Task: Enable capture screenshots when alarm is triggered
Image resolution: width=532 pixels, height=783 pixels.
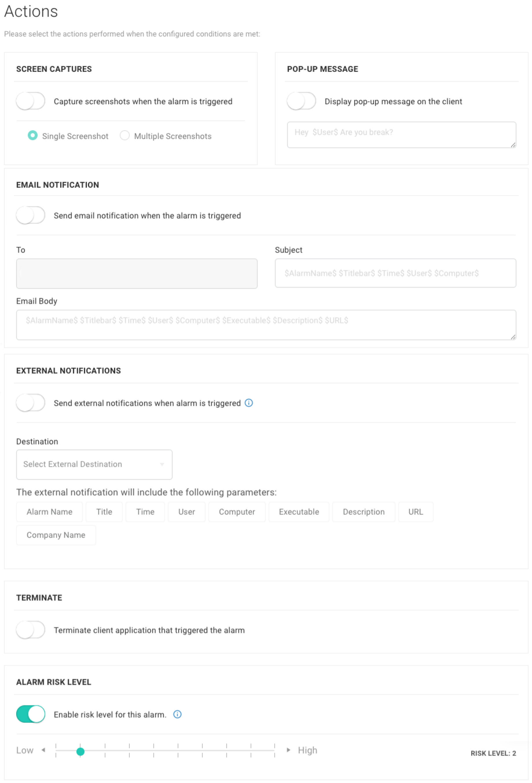Action: click(x=31, y=101)
